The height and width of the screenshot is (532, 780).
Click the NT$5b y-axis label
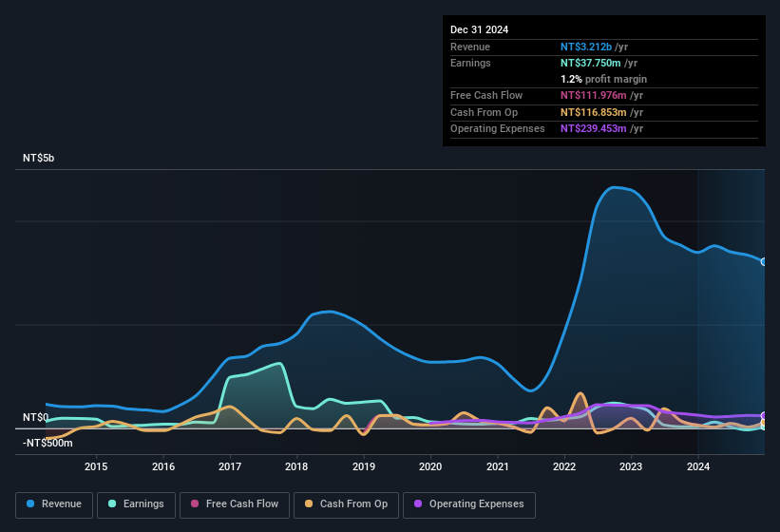tap(38, 158)
